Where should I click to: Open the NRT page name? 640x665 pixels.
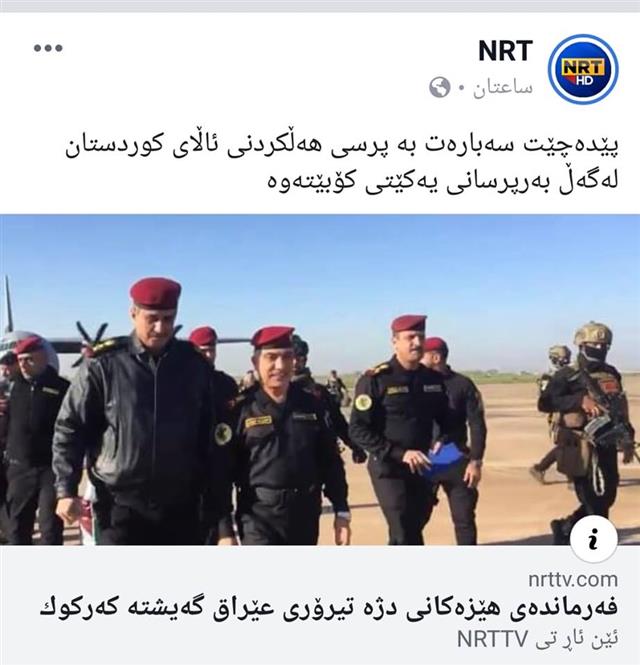505,51
